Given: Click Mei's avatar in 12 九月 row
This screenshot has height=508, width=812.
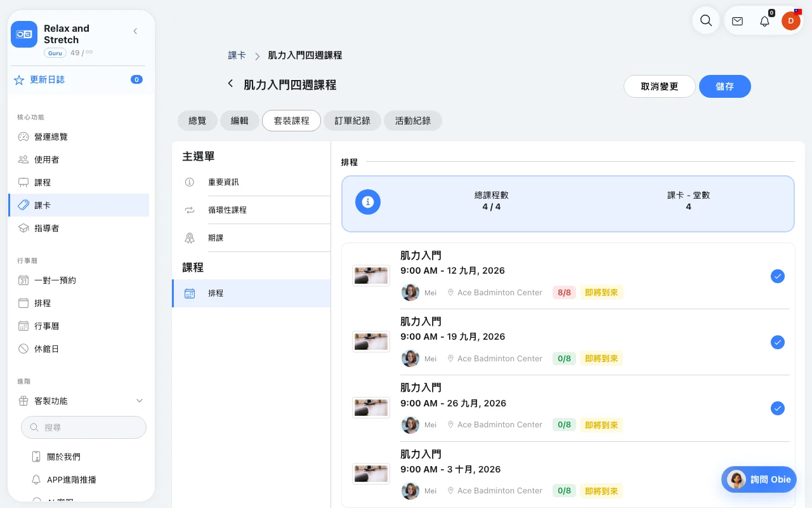Looking at the screenshot, I should coord(410,292).
